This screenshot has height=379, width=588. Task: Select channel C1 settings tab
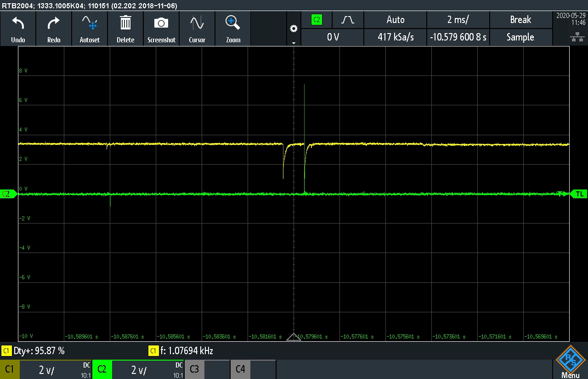[10, 369]
